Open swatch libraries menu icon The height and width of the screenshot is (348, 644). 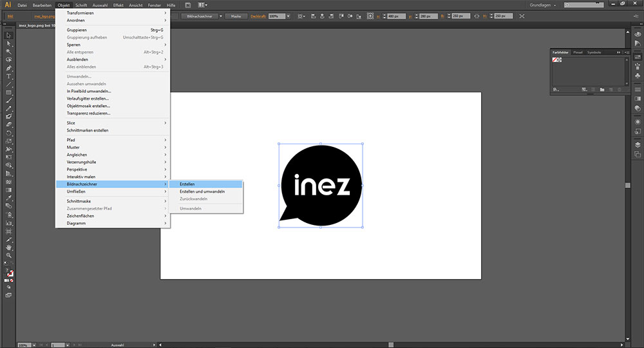point(556,90)
